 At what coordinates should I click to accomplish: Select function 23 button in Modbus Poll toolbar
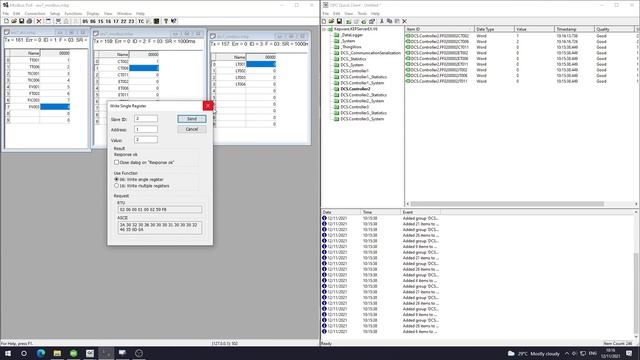click(x=131, y=21)
